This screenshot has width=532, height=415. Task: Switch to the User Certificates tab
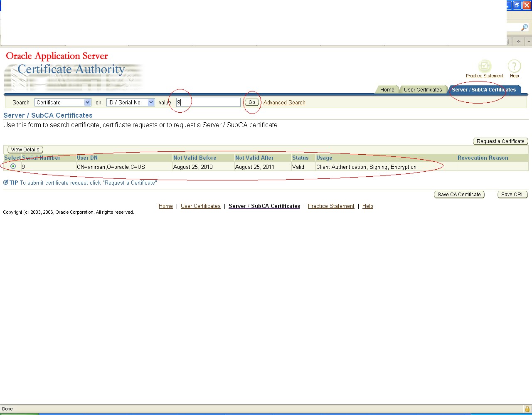[423, 89]
